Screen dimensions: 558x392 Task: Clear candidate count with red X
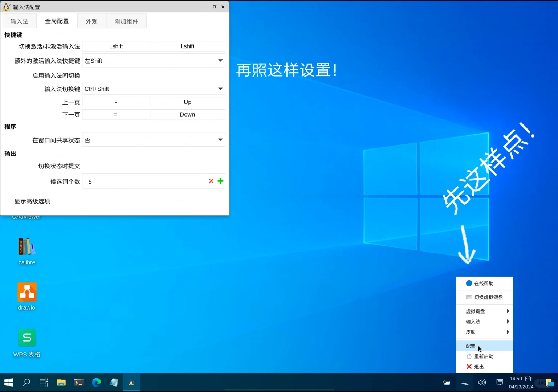point(211,181)
